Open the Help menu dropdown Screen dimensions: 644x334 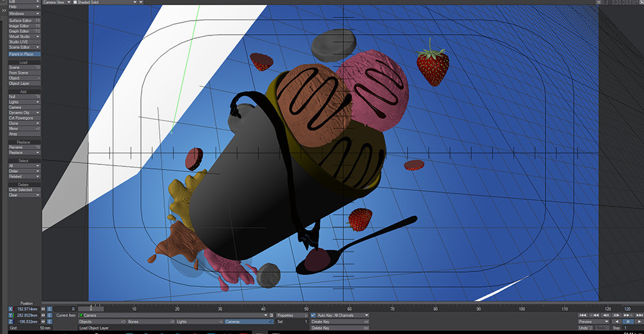point(24,6)
